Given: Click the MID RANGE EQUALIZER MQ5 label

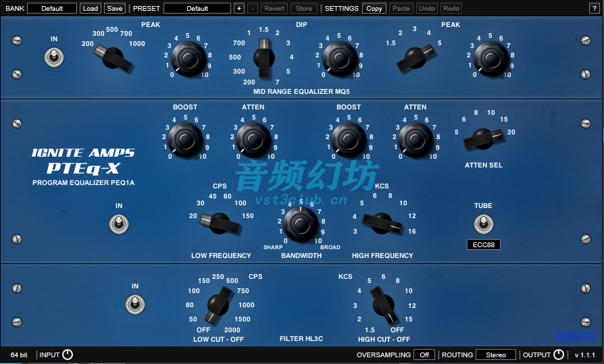Looking at the screenshot, I should [x=301, y=92].
